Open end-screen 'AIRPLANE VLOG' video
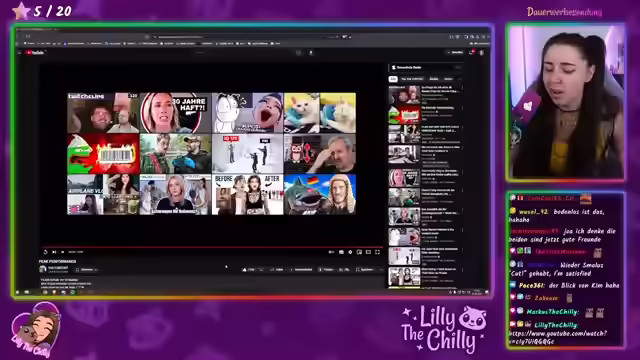640x360 pixels. (x=103, y=195)
